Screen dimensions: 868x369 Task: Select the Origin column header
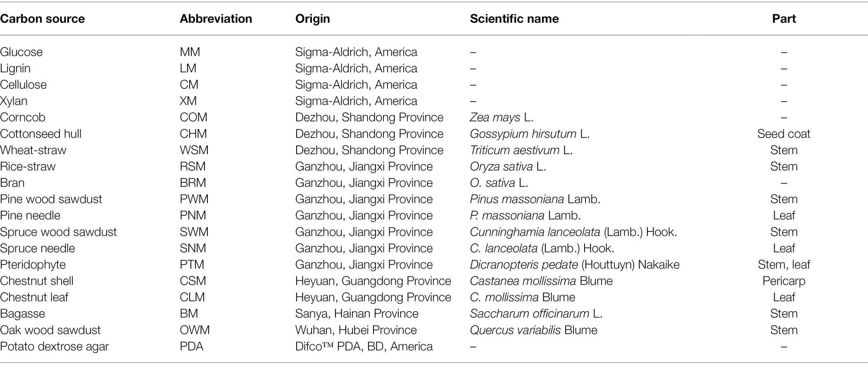point(312,19)
